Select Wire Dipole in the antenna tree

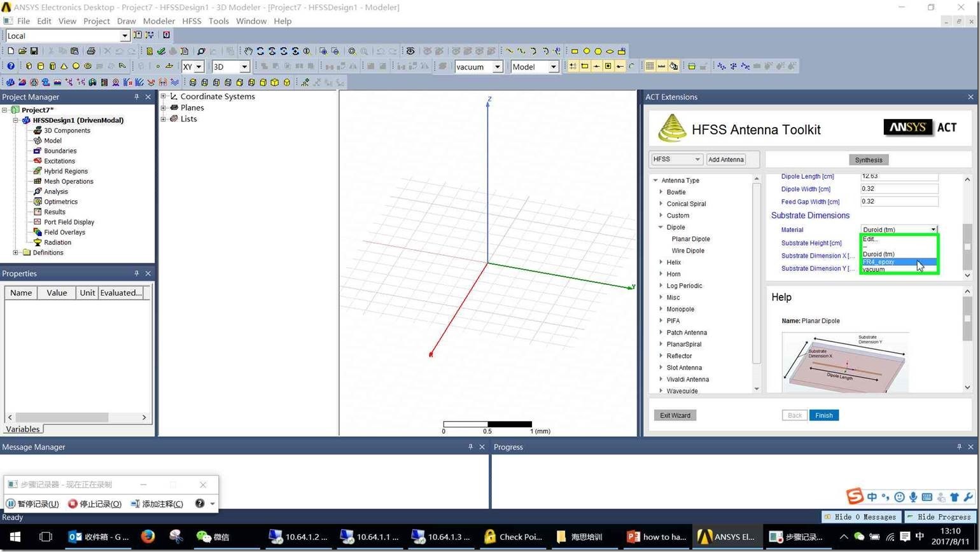[x=688, y=251]
